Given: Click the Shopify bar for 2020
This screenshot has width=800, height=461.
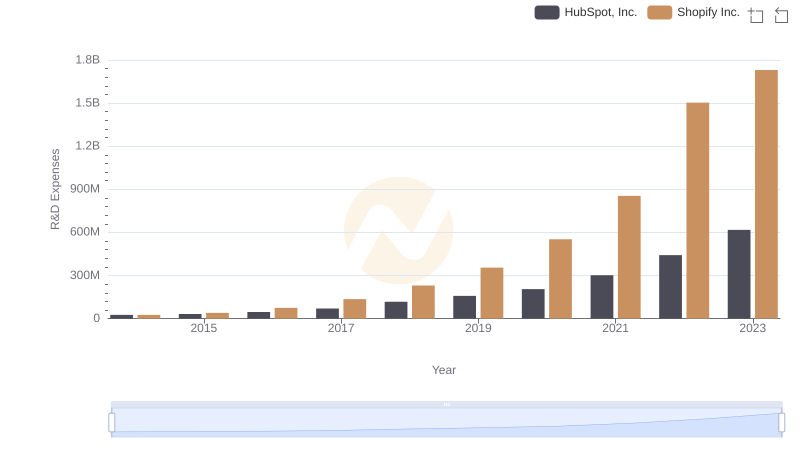Looking at the screenshot, I should click(560, 279).
